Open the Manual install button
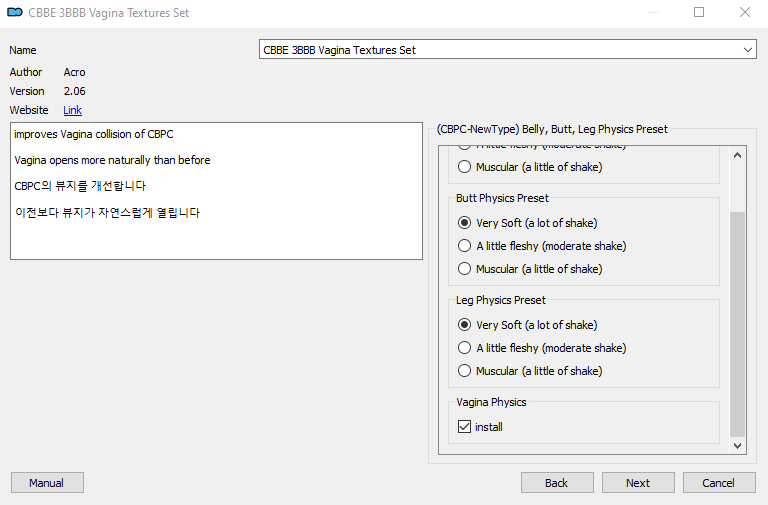 coord(47,483)
